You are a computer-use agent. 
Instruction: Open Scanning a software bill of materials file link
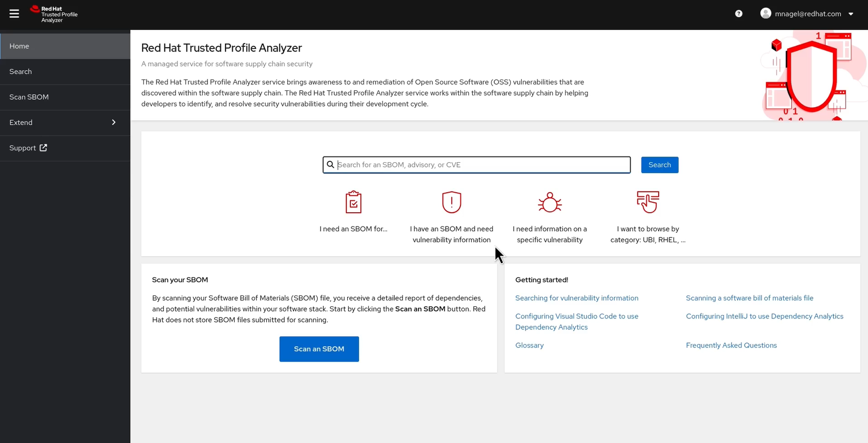pyautogui.click(x=750, y=298)
